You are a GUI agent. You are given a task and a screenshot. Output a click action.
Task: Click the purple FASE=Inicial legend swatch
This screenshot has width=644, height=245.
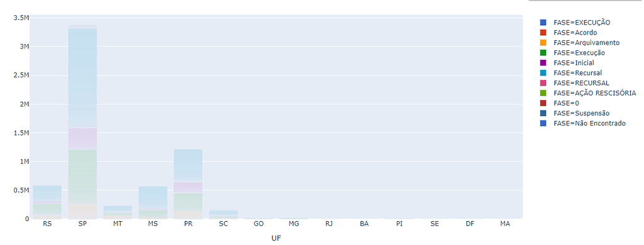543,63
